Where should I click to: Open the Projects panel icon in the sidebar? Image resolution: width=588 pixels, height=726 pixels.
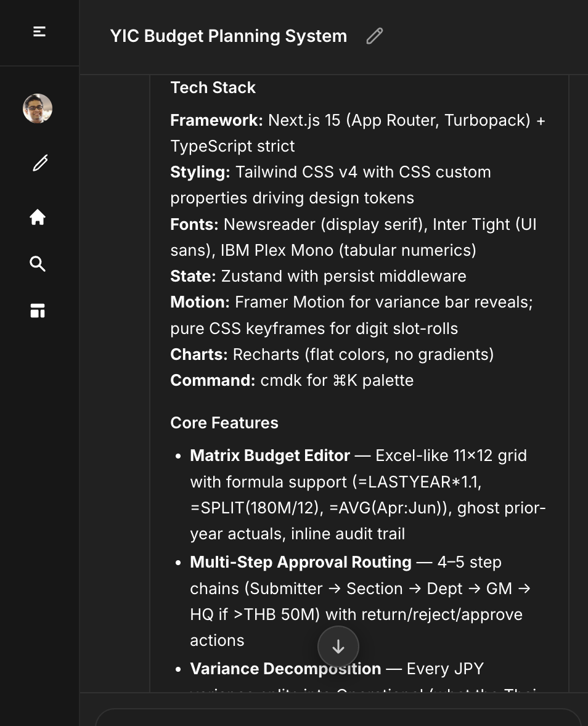click(x=38, y=311)
